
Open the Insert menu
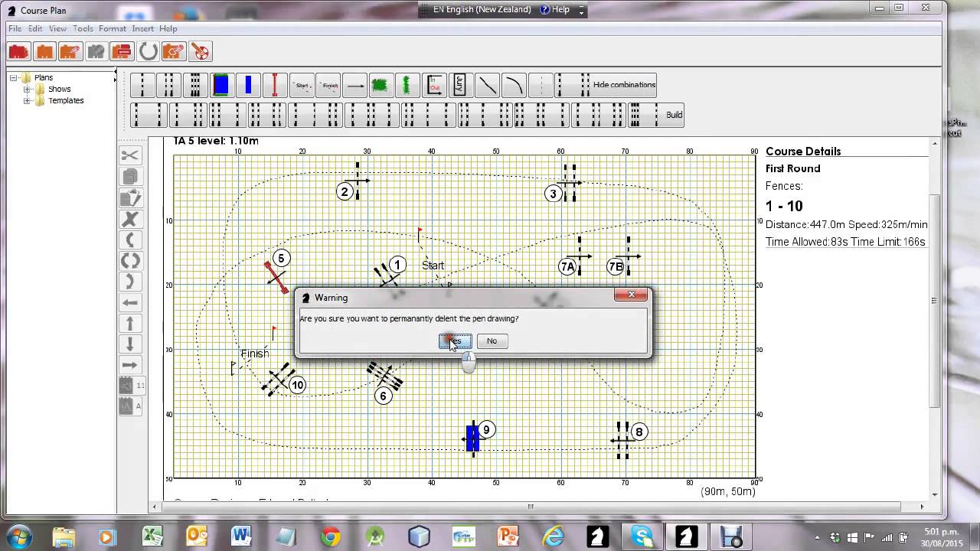[143, 28]
